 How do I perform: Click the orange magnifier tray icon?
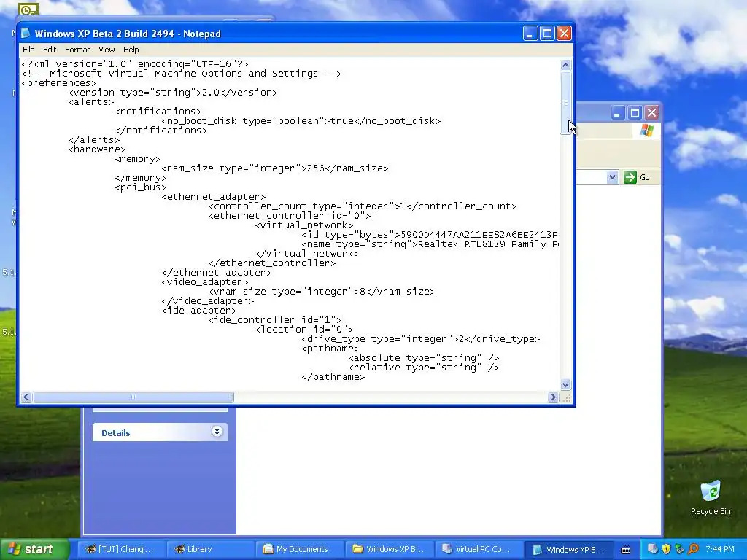[693, 549]
